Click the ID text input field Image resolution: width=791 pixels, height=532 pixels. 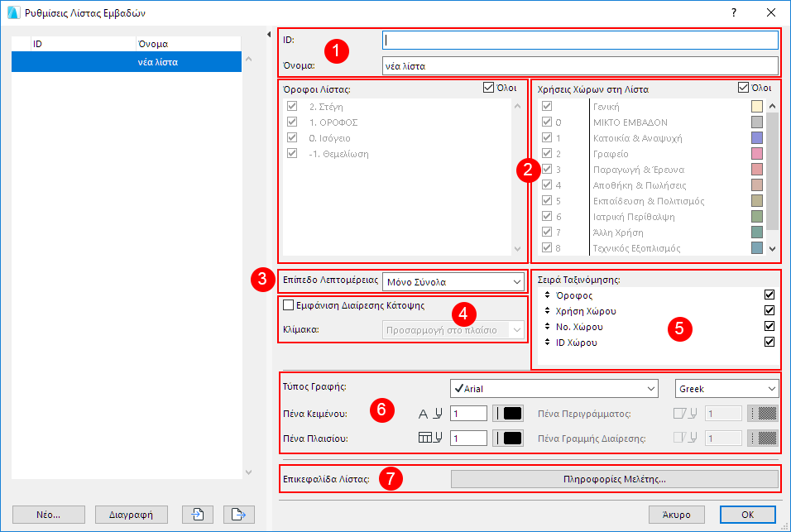[580, 41]
